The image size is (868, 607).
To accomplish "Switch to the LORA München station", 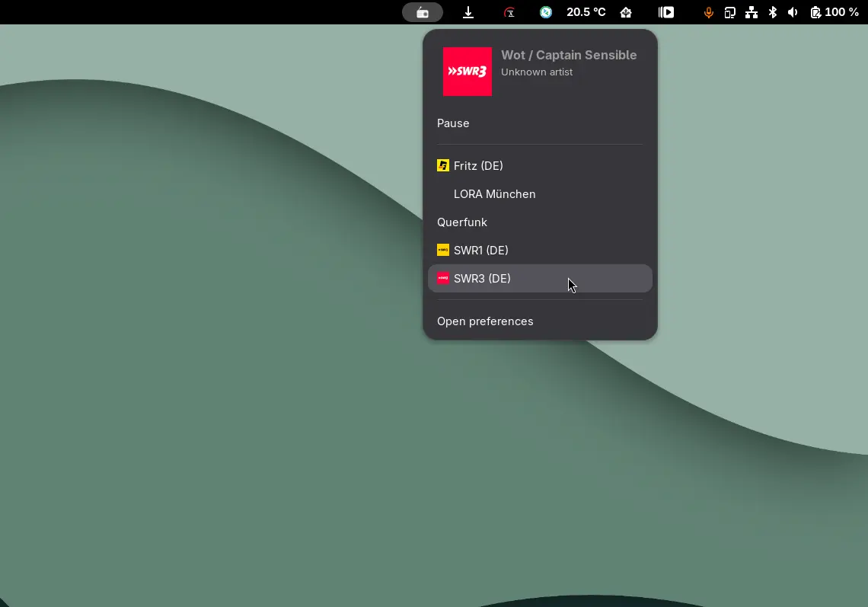I will coord(494,194).
